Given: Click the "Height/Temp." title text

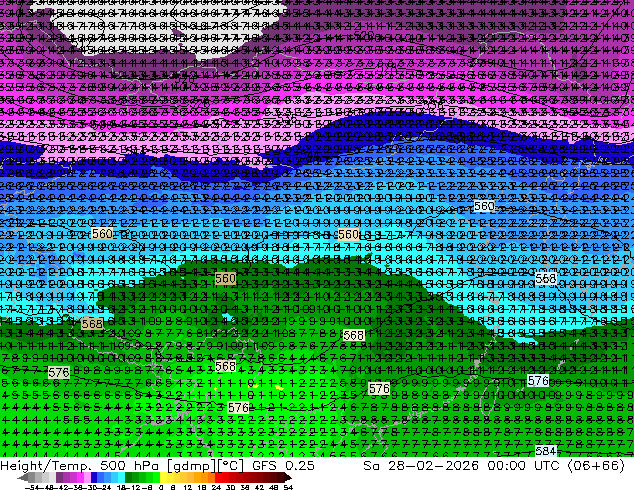Looking at the screenshot, I should coord(45,466).
